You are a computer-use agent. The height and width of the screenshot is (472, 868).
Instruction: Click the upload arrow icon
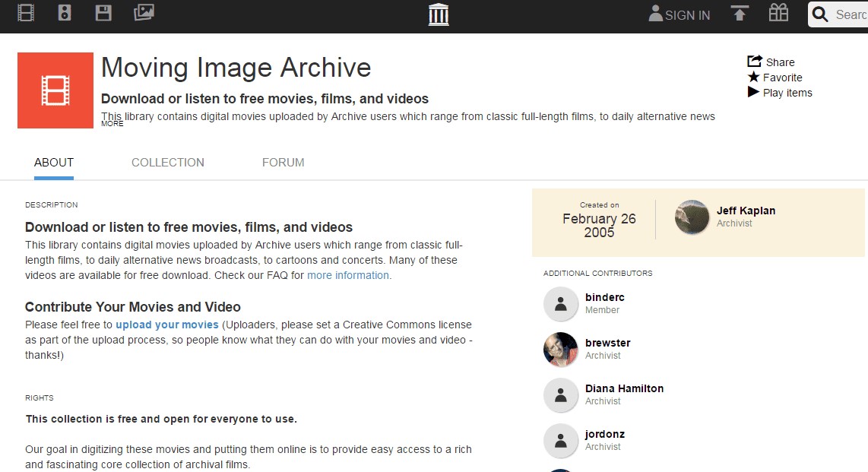coord(740,14)
